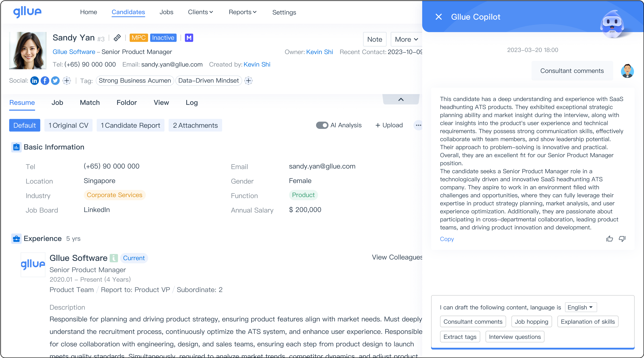Click the MPC status badge

point(139,38)
